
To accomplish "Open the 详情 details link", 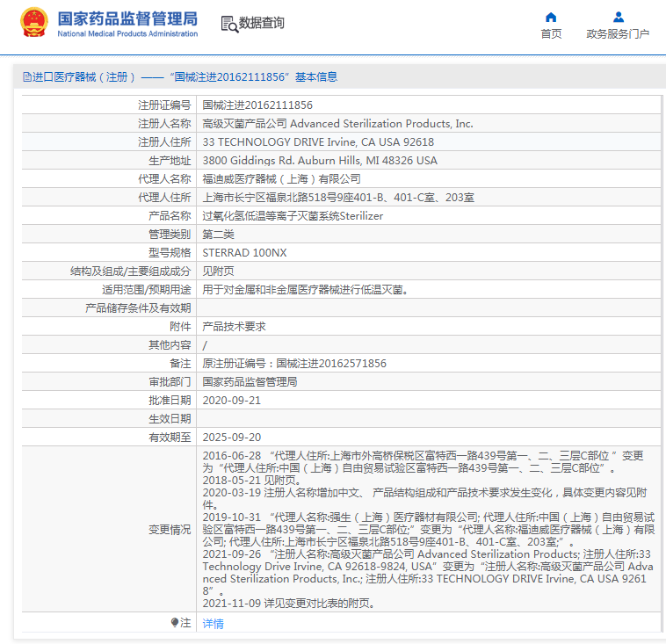I will pyautogui.click(x=213, y=624).
